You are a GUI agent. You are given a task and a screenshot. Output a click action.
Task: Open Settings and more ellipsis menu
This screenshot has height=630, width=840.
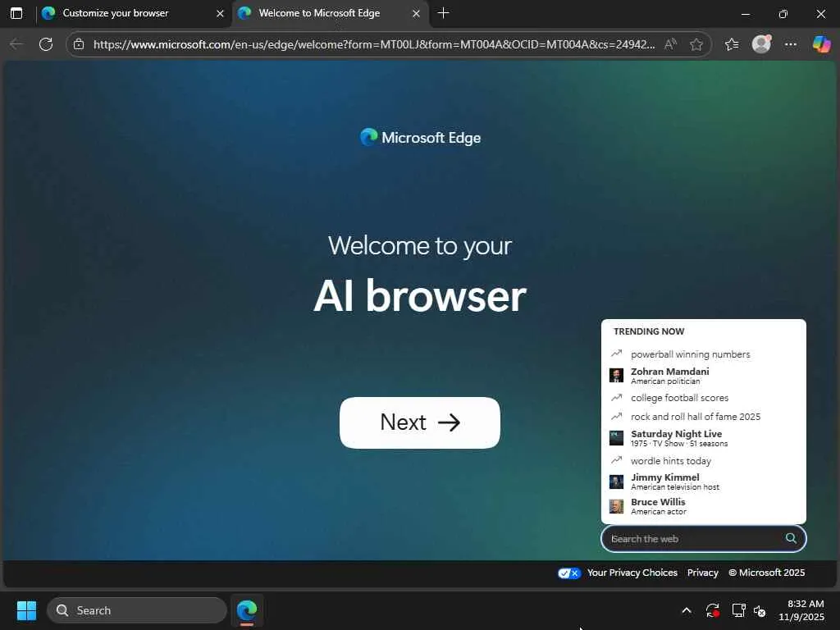point(791,44)
